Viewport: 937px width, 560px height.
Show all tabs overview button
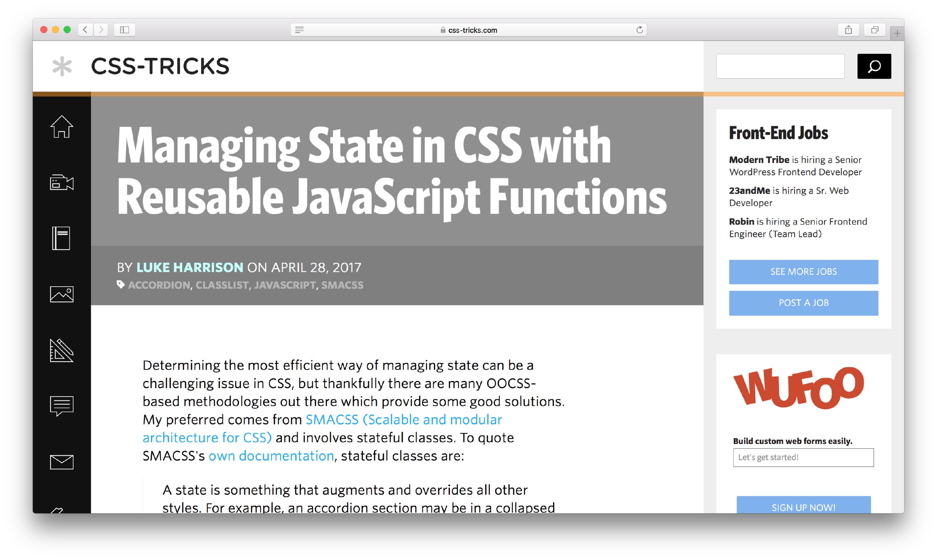click(875, 29)
